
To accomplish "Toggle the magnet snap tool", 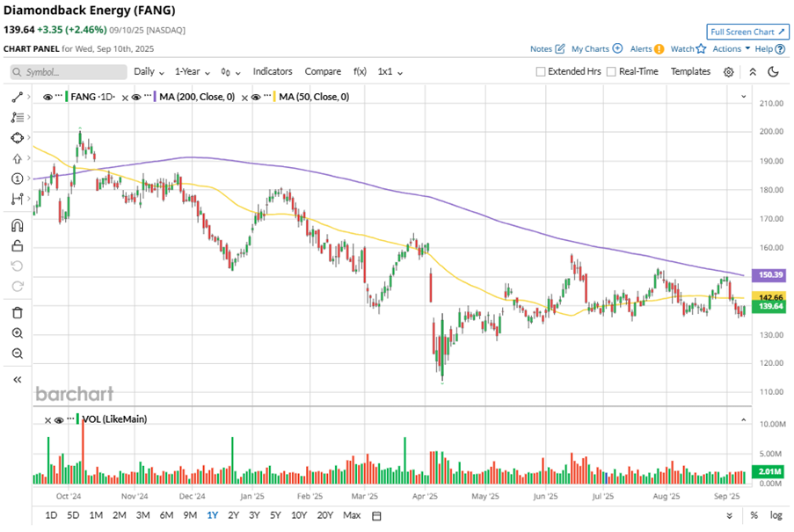I will pyautogui.click(x=18, y=225).
